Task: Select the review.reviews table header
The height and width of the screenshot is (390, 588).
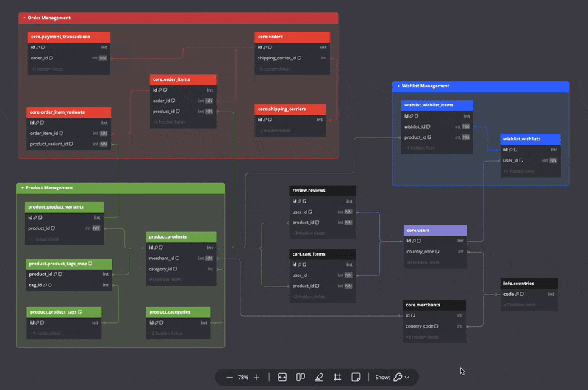Action: click(322, 191)
